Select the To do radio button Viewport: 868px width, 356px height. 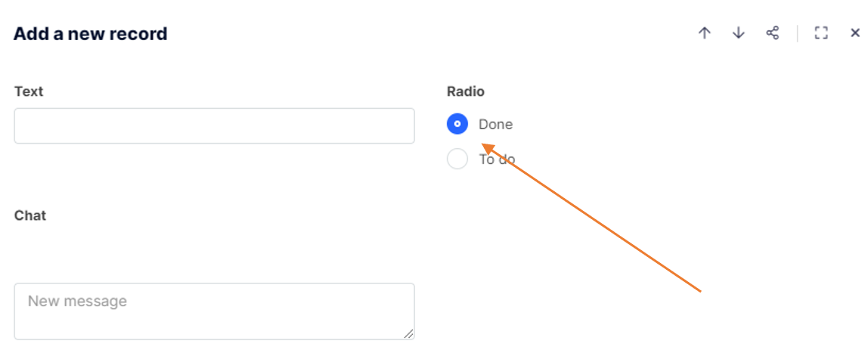pos(457,159)
